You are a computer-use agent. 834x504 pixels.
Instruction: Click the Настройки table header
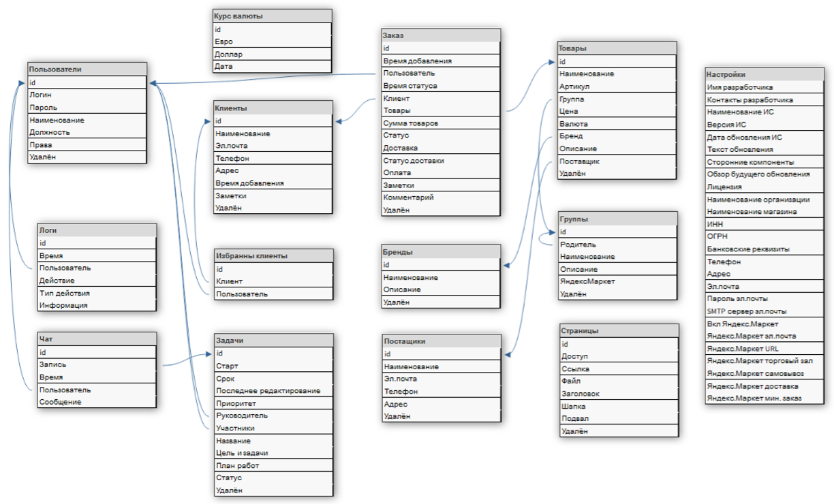(x=764, y=74)
